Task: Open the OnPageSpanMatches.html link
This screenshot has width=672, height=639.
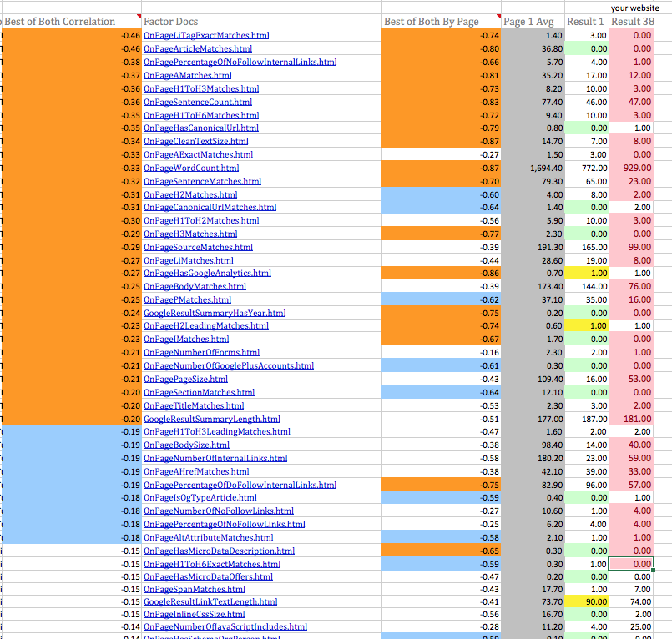Action: point(195,589)
